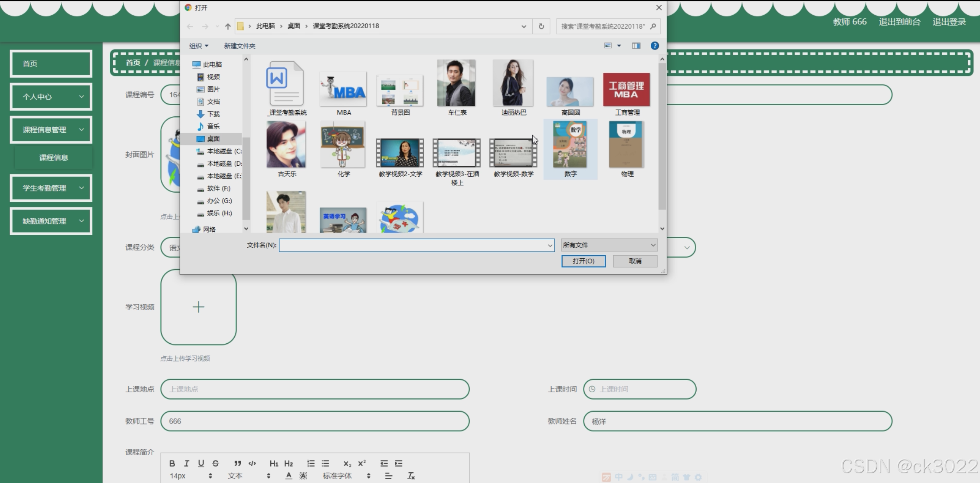Image resolution: width=980 pixels, height=483 pixels.
Task: Toggle the preview pane icon
Action: [x=636, y=46]
